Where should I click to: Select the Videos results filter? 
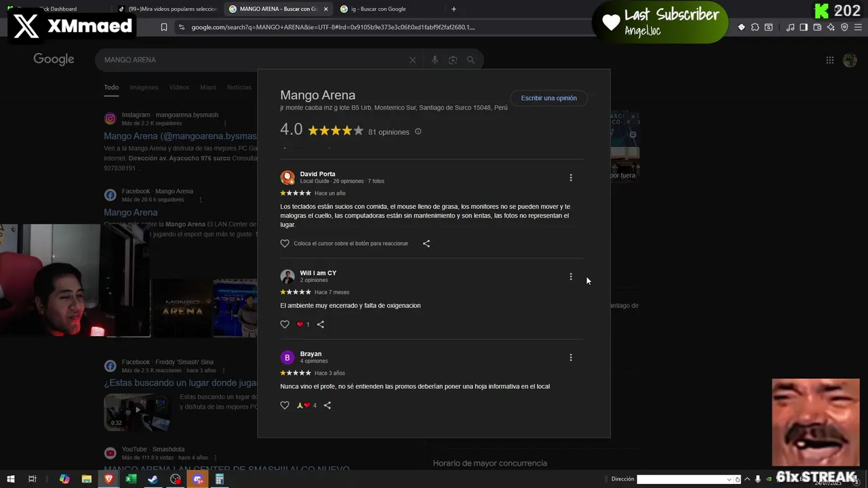coord(179,87)
